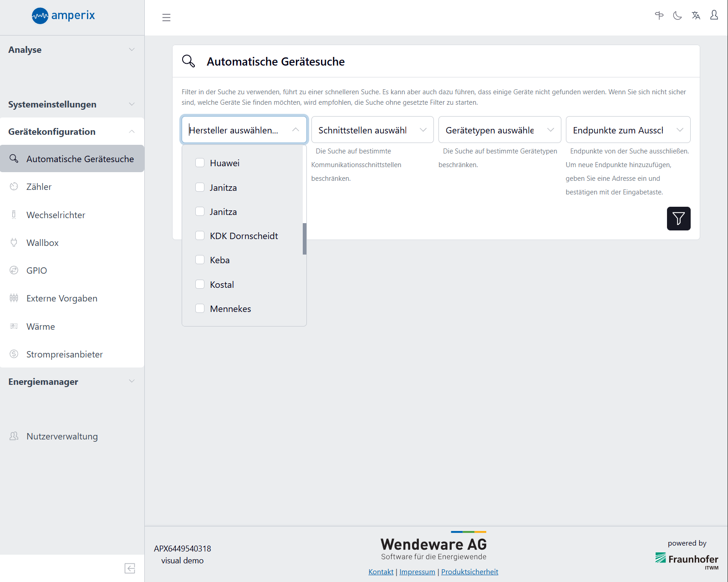
Task: Click the Kontakt footer link
Action: tap(381, 572)
